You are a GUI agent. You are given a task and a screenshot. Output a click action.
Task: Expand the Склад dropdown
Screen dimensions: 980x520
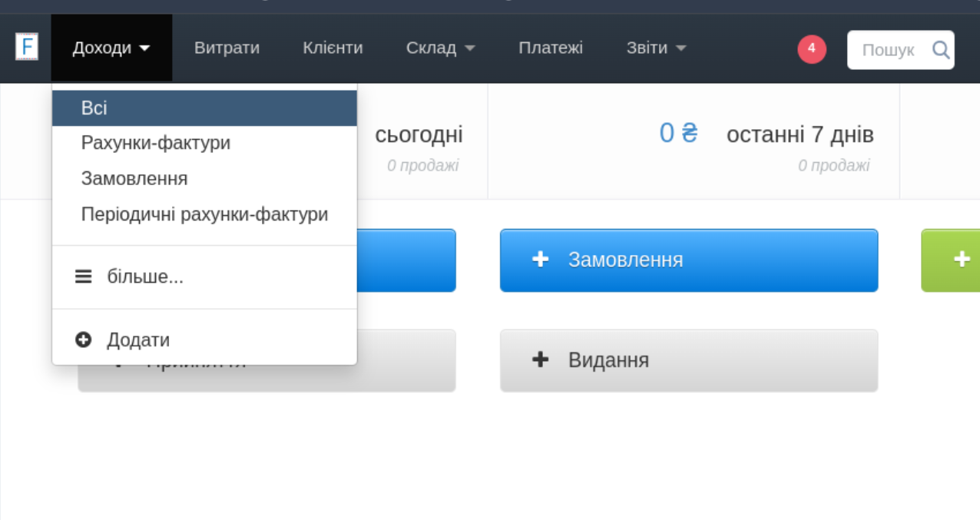pos(441,48)
